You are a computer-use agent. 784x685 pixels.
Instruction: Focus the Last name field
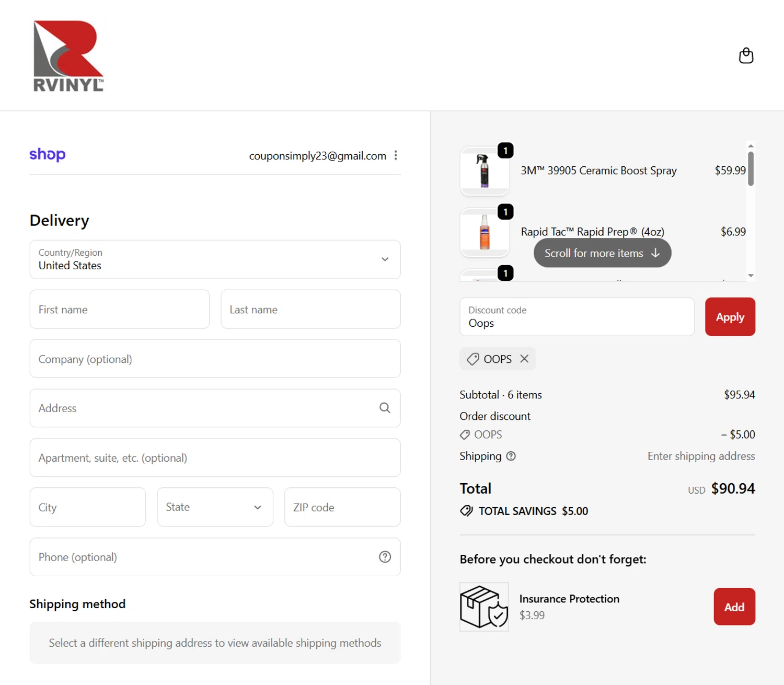[310, 310]
